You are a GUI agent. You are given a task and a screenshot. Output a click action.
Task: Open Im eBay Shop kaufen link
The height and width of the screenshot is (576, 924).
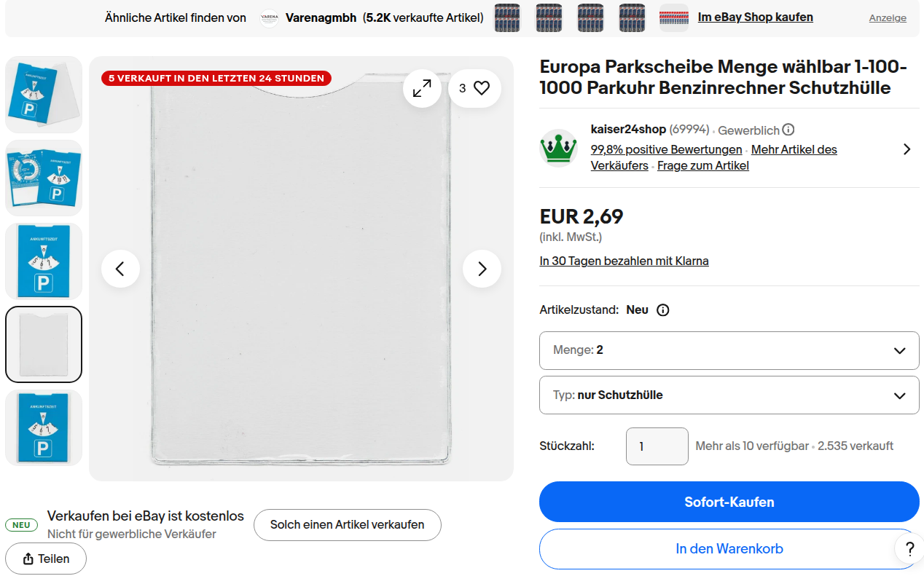(x=755, y=17)
